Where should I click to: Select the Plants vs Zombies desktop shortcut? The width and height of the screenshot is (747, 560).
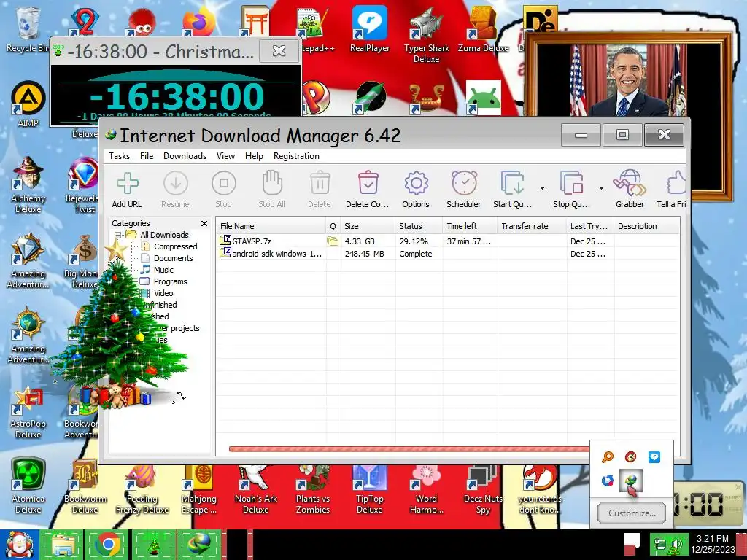tap(312, 491)
